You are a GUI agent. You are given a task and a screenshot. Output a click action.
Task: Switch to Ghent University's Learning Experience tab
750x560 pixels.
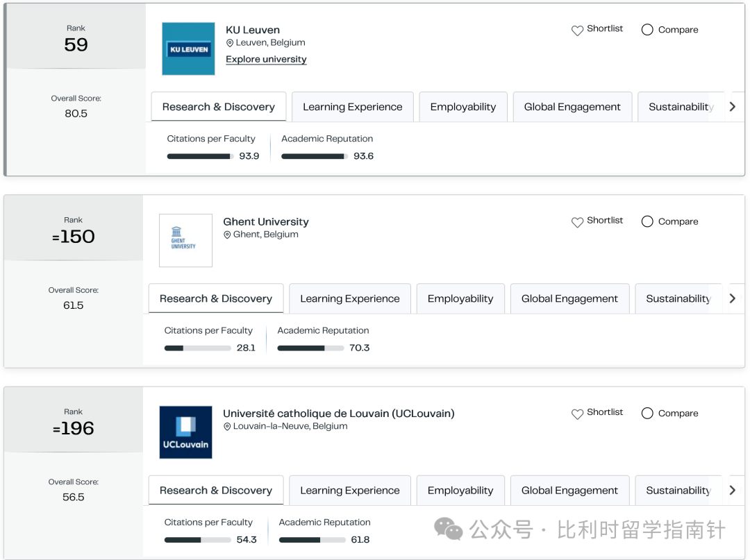point(350,298)
